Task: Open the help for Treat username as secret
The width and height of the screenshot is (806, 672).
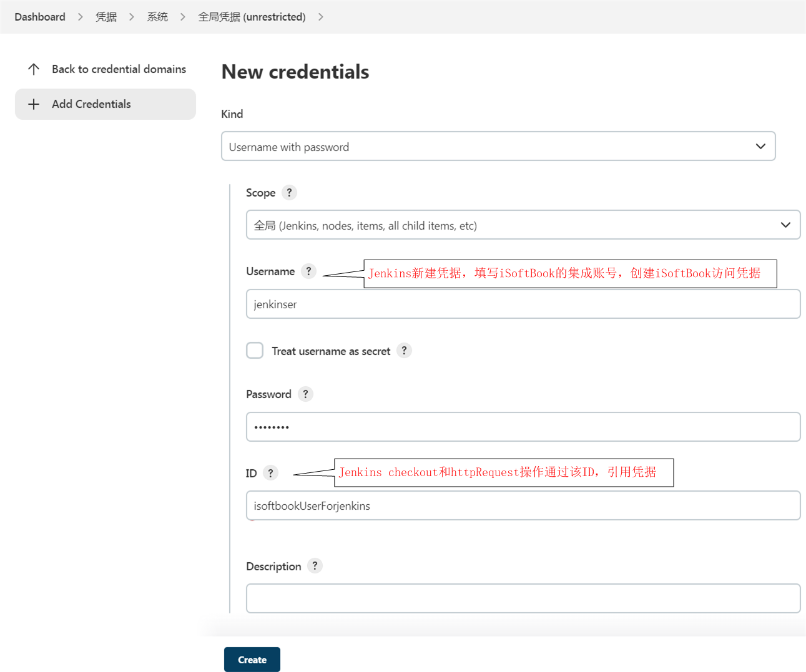Action: click(404, 351)
